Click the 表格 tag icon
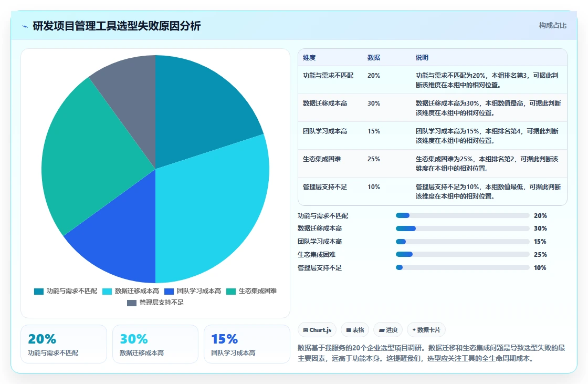 [x=349, y=330]
